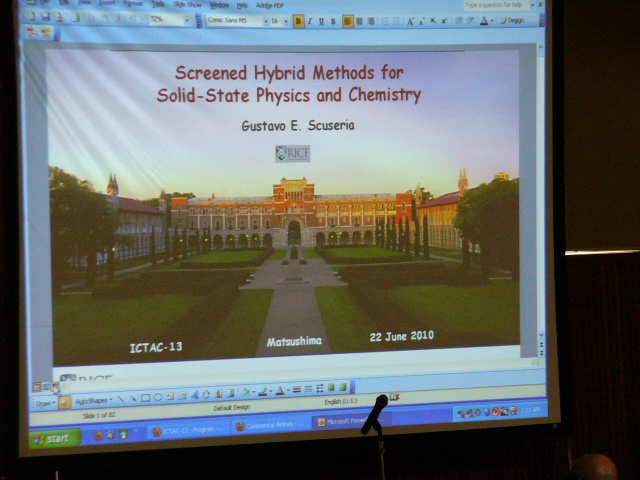Select the Rectangle drawing tool

pyautogui.click(x=145, y=398)
